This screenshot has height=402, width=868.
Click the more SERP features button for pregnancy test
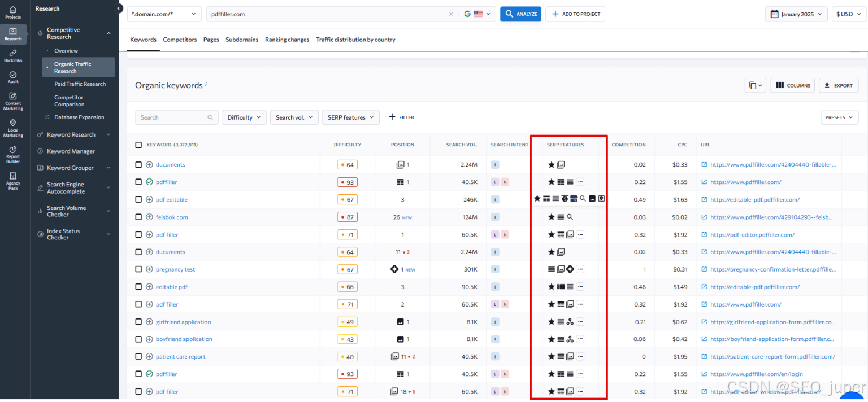click(580, 269)
